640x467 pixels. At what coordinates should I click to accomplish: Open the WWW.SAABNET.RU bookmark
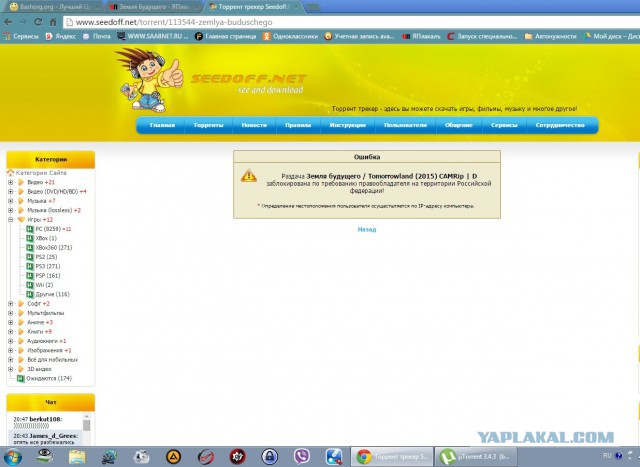tap(153, 36)
